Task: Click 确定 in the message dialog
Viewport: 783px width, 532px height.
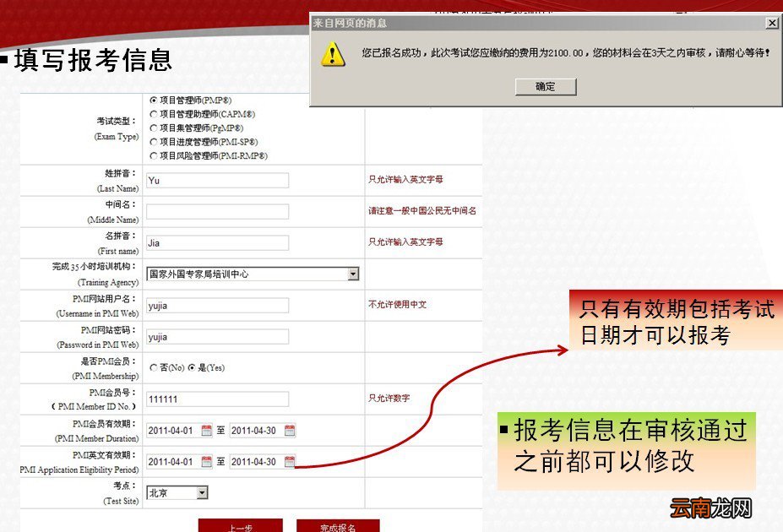Action: 546,87
